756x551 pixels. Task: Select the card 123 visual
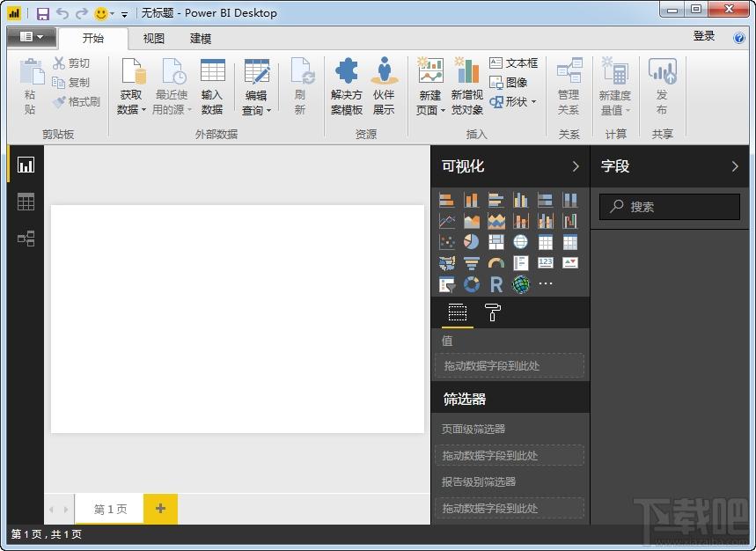coord(546,262)
